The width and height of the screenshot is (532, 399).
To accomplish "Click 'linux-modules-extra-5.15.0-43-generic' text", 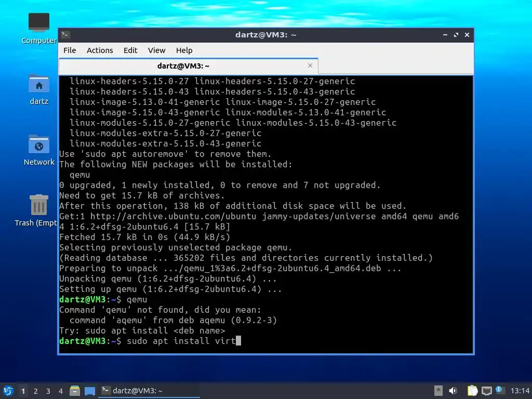I will (166, 143).
